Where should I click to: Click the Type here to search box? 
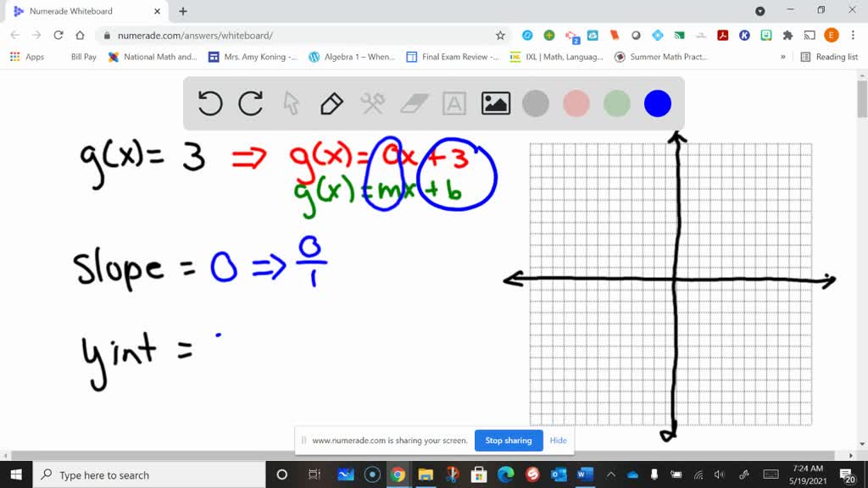pos(149,474)
